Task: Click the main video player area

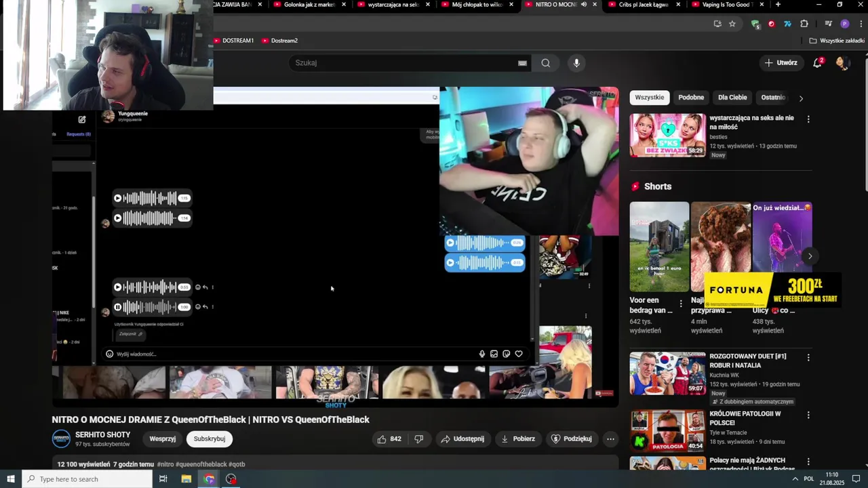Action: (x=336, y=247)
